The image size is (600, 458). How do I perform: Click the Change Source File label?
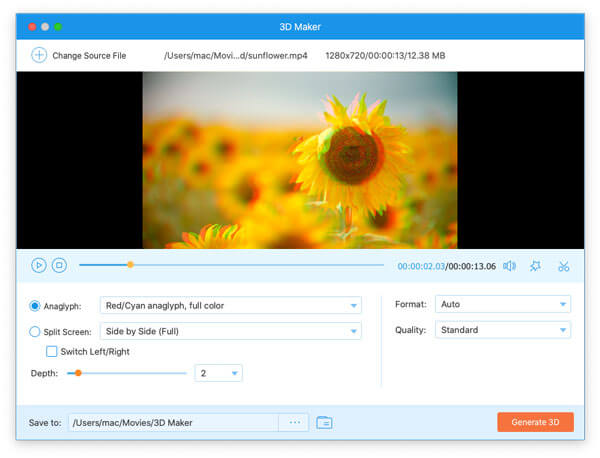coord(89,56)
